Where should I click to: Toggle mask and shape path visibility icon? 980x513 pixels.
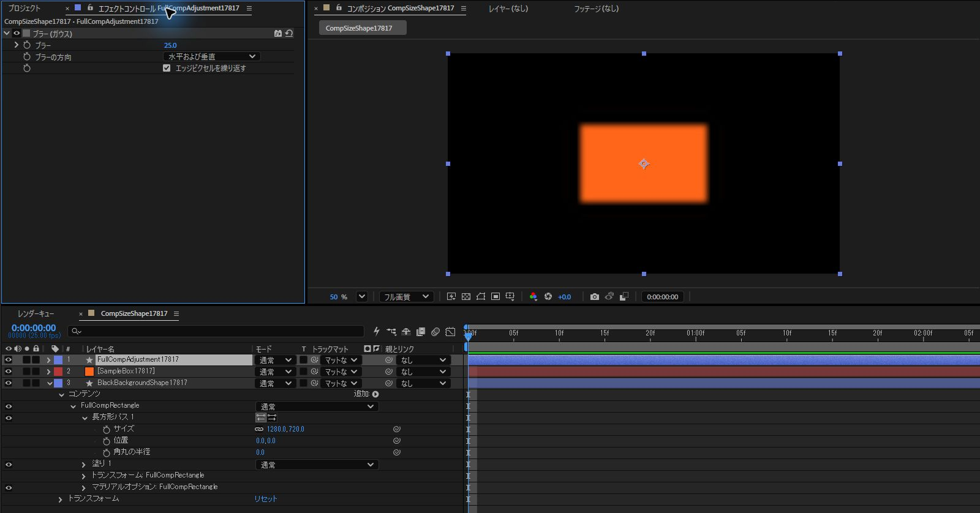point(481,296)
